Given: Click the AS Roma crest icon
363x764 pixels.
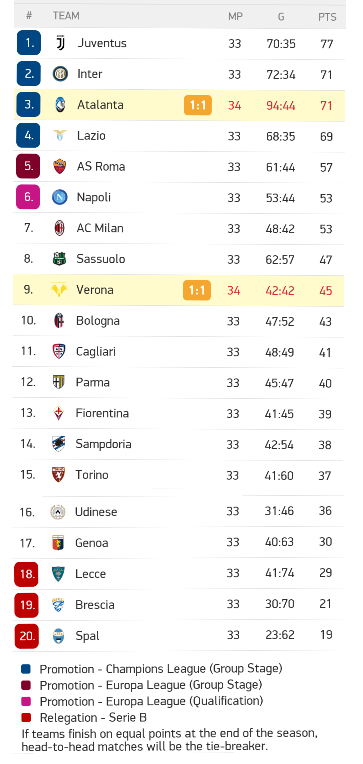Looking at the screenshot, I should point(59,167).
